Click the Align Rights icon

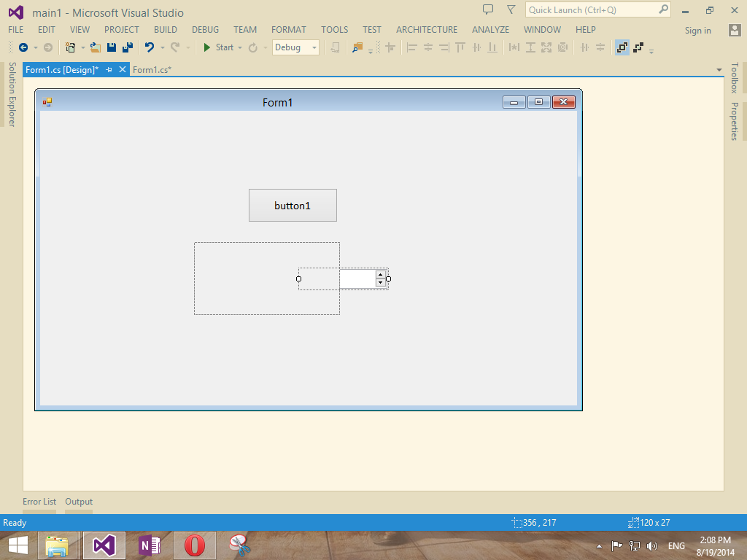coord(444,47)
